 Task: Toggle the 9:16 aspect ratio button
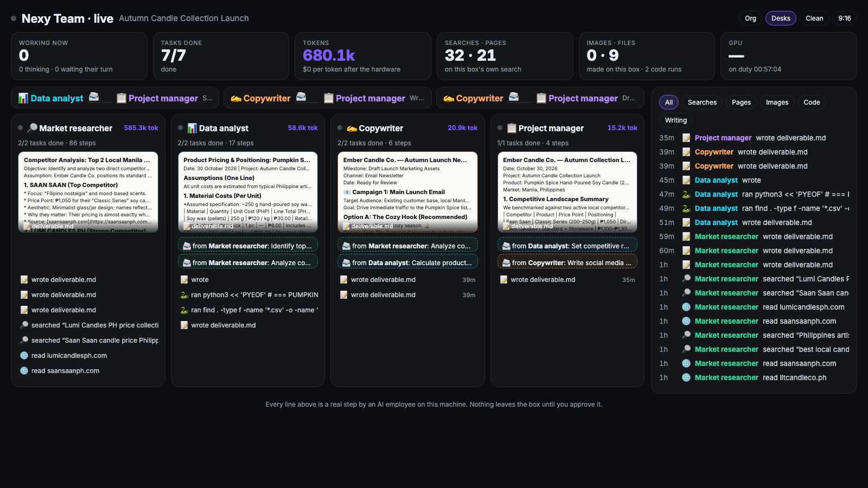point(845,18)
